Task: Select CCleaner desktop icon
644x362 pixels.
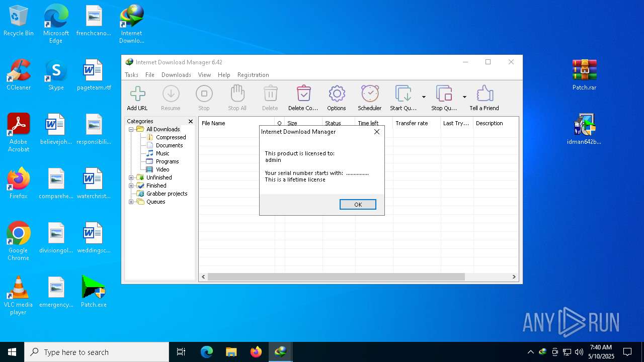Action: pyautogui.click(x=19, y=75)
